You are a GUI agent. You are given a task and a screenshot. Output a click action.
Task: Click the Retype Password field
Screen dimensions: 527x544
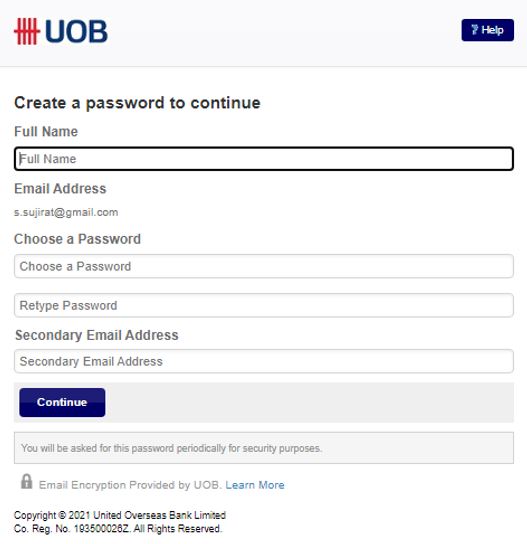tap(264, 305)
